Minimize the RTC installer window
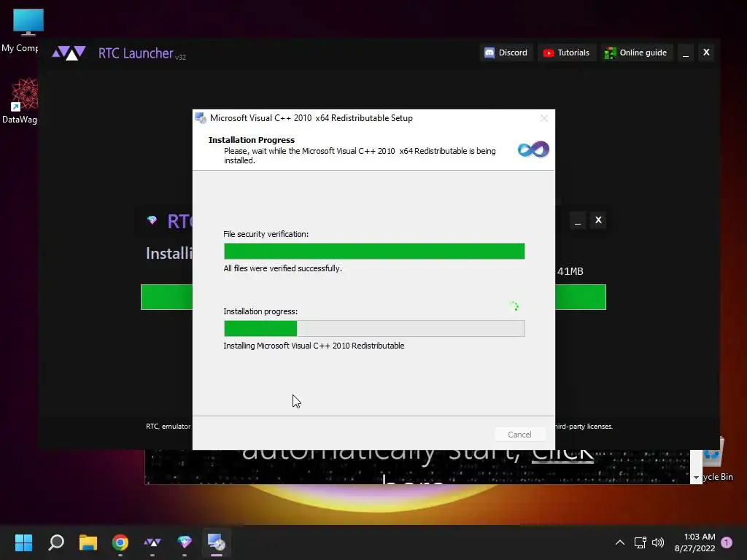Image resolution: width=747 pixels, height=560 pixels. (578, 220)
